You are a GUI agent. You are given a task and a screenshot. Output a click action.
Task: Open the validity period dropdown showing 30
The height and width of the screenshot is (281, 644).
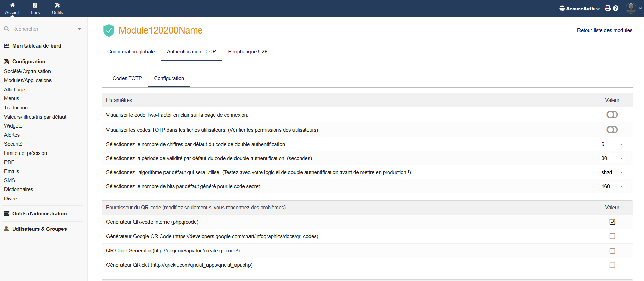(x=612, y=158)
